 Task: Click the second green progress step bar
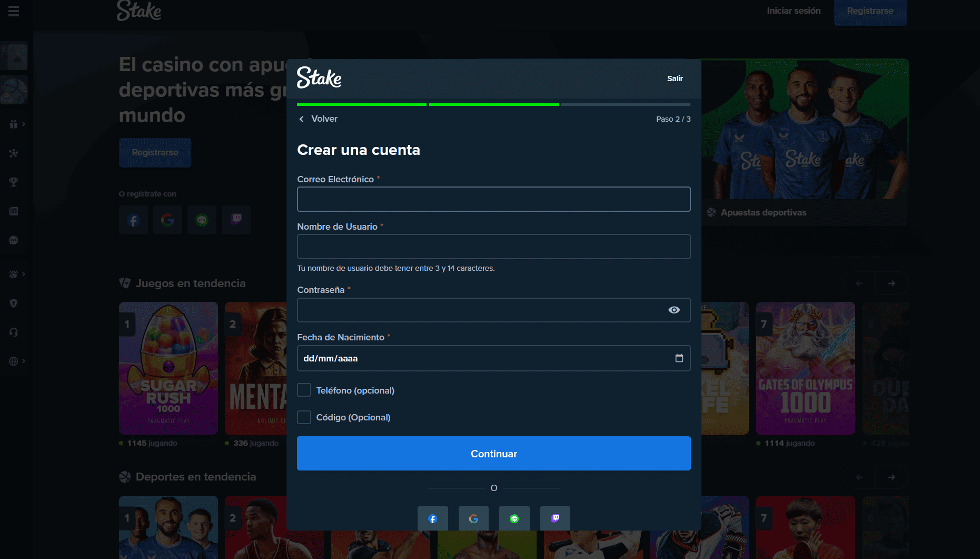(494, 105)
